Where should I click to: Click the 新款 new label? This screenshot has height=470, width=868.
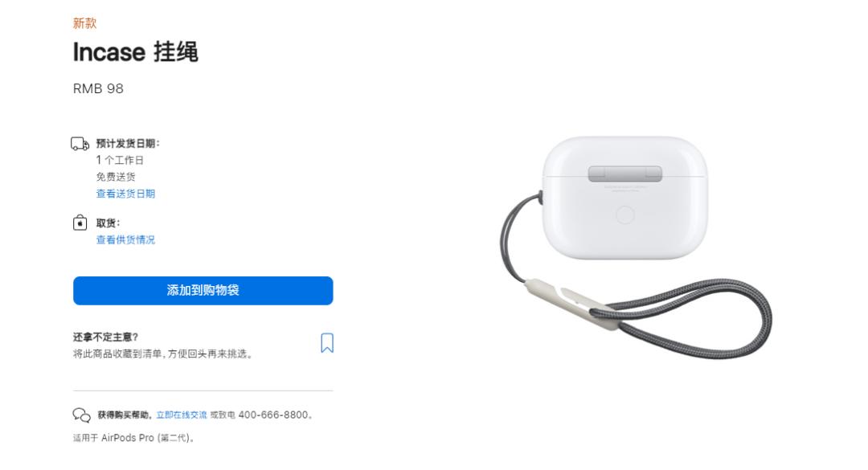pos(84,23)
